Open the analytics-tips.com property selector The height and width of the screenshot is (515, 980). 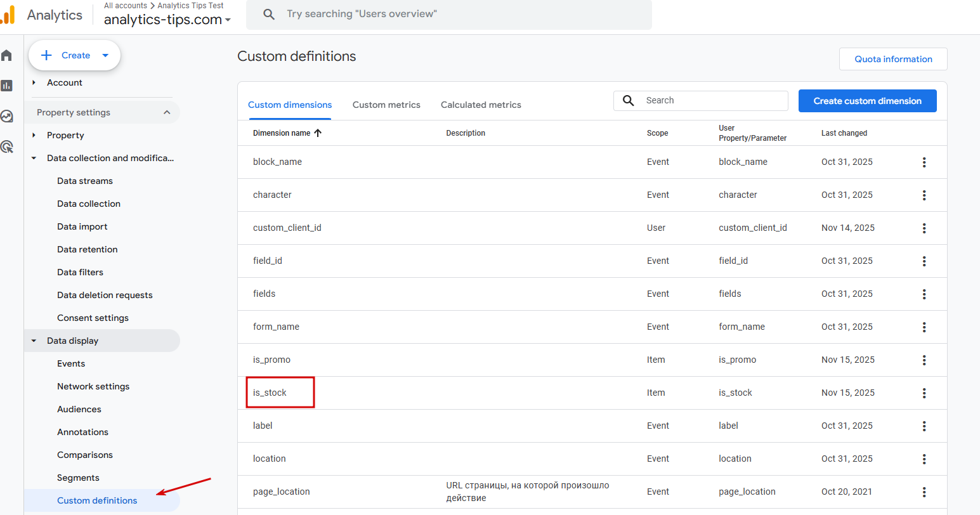tap(167, 20)
